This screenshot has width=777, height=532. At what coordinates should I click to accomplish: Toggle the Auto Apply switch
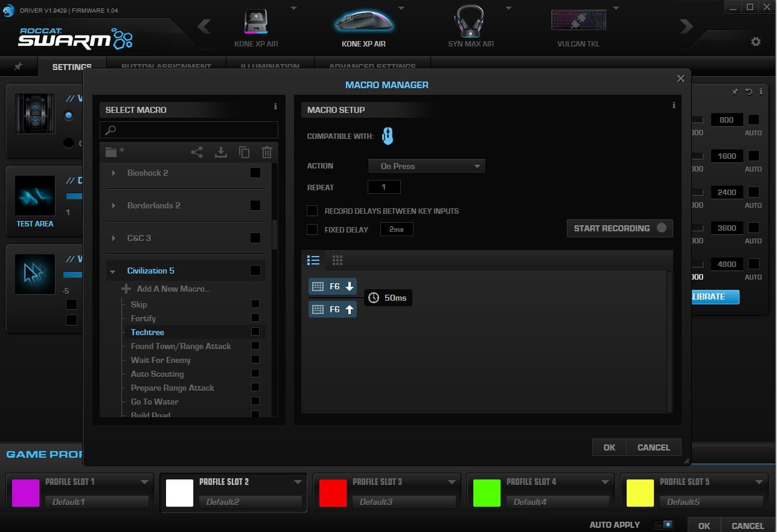663,525
